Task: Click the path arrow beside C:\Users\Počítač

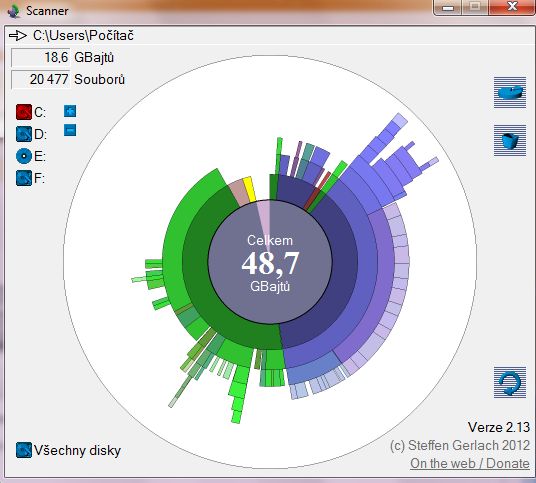Action: click(18, 35)
